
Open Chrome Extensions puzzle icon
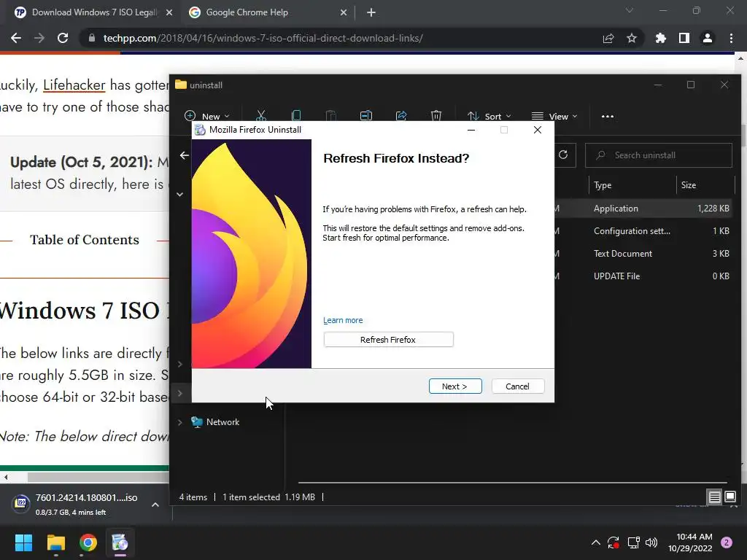click(661, 38)
